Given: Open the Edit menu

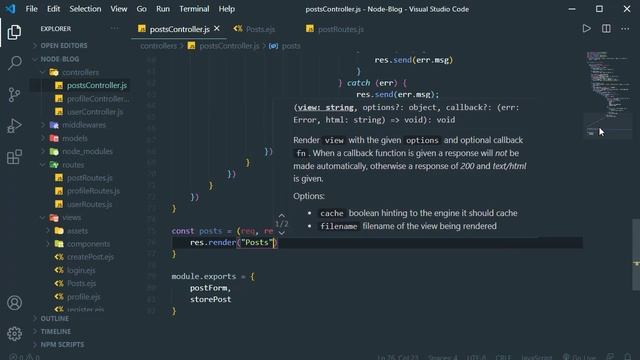Looking at the screenshot, I should (x=53, y=9).
